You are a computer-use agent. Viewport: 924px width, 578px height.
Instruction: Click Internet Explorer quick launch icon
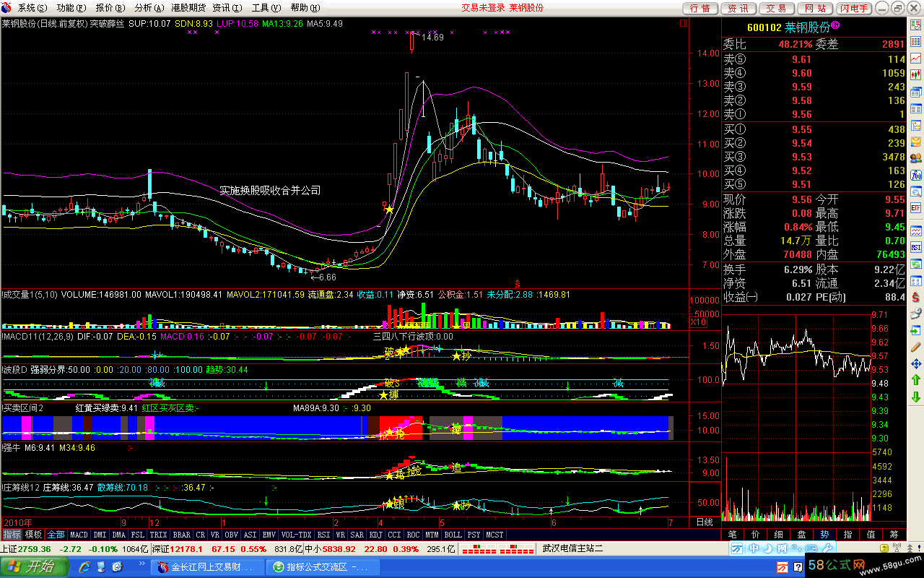coord(85,567)
